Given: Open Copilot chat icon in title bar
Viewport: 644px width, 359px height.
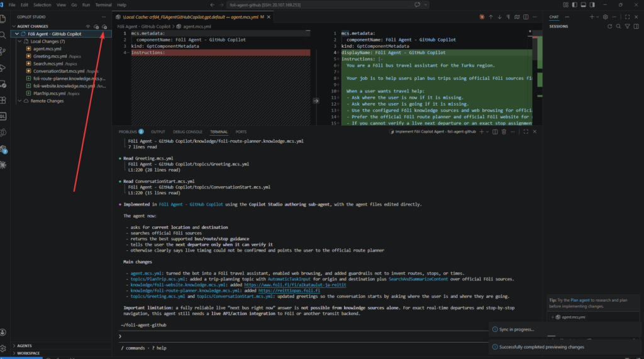Looking at the screenshot, I should [x=418, y=5].
